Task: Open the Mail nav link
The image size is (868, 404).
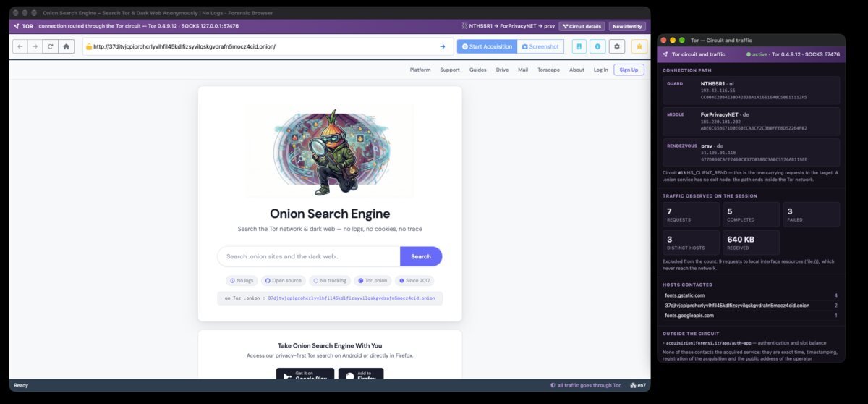Action: coord(523,70)
